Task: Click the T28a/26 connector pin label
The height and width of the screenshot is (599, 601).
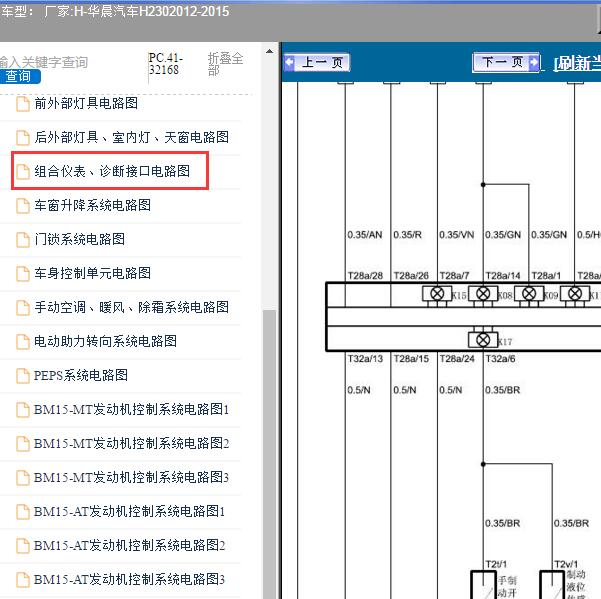Action: tap(411, 276)
